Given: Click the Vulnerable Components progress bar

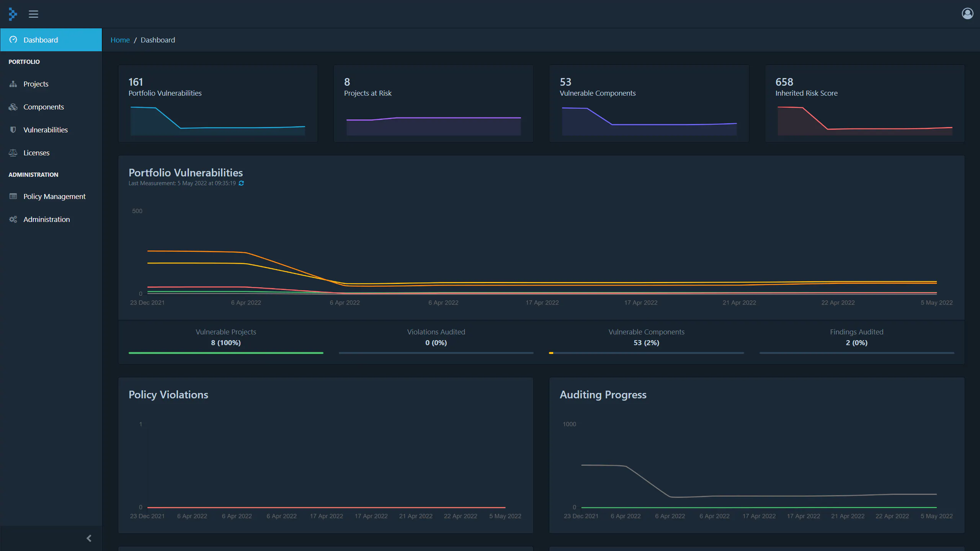Looking at the screenshot, I should tap(646, 353).
